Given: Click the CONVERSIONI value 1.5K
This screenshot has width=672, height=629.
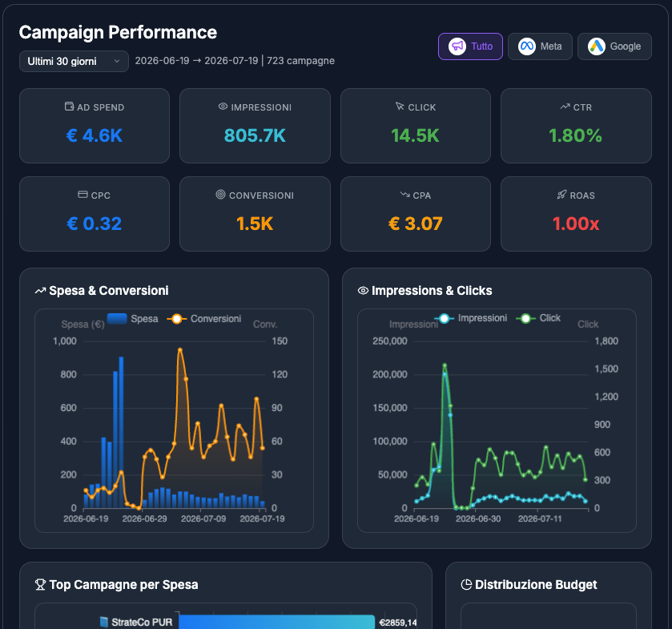Looking at the screenshot, I should 255,224.
